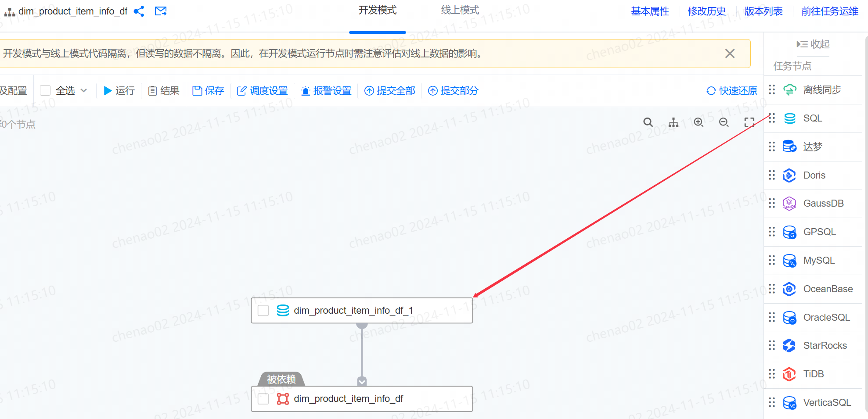Select the 达梦 node icon
The image size is (868, 419).
click(x=789, y=147)
